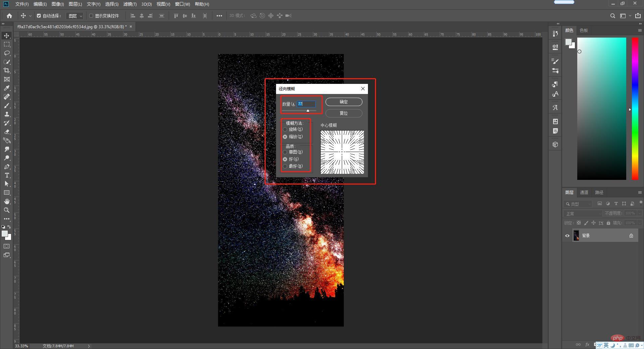Select the Crop tool
The image size is (644, 349).
tap(7, 70)
